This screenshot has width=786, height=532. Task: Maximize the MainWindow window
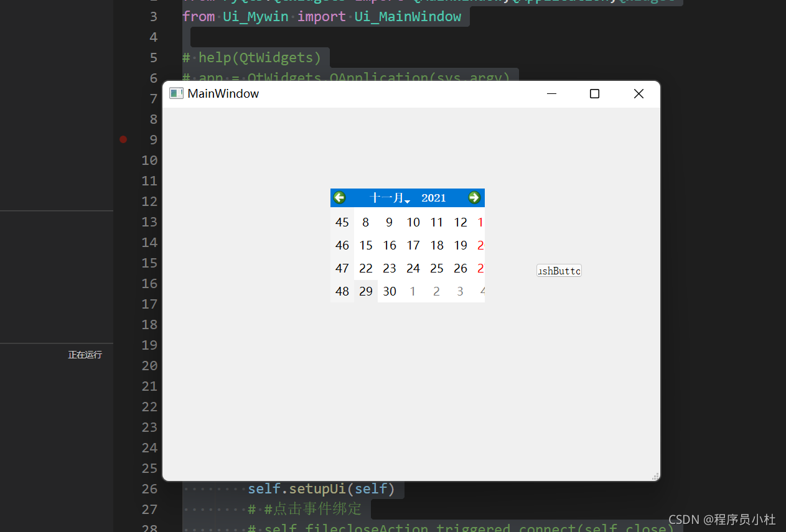click(x=594, y=94)
